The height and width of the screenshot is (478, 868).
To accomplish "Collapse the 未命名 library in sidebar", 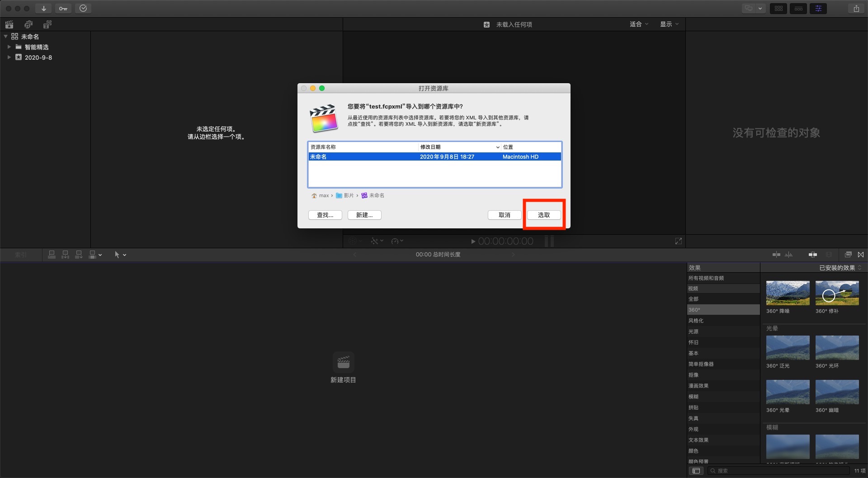I will (x=5, y=36).
